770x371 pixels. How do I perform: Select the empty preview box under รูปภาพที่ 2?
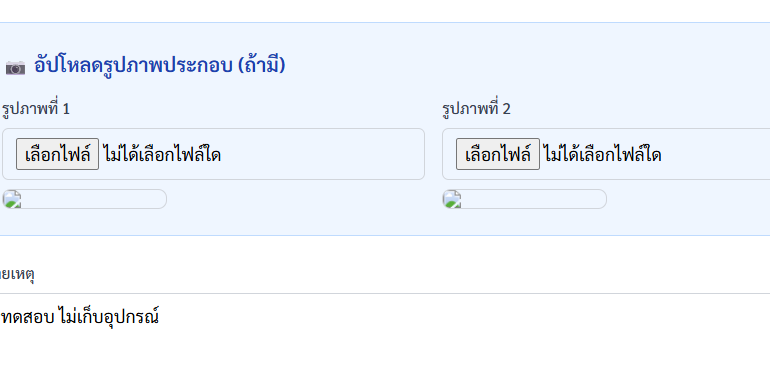click(524, 199)
